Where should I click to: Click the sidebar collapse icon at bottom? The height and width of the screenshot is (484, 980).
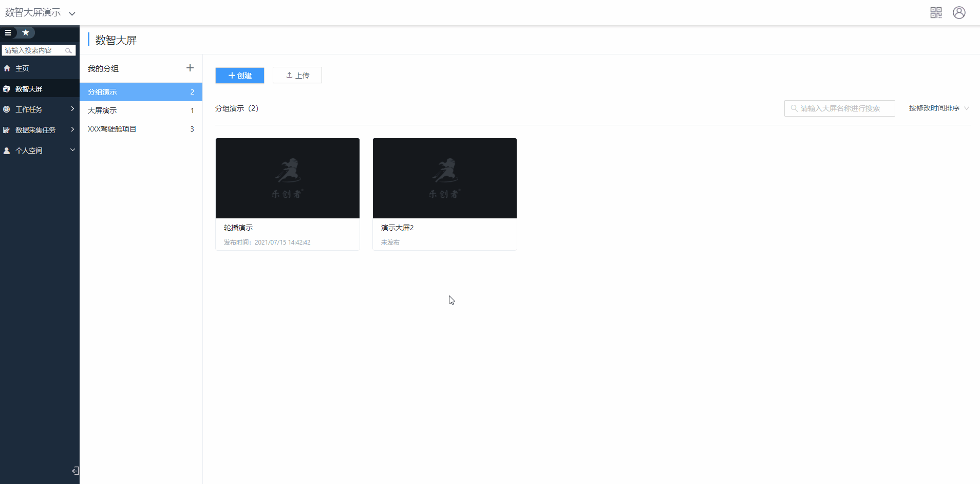[x=75, y=471]
